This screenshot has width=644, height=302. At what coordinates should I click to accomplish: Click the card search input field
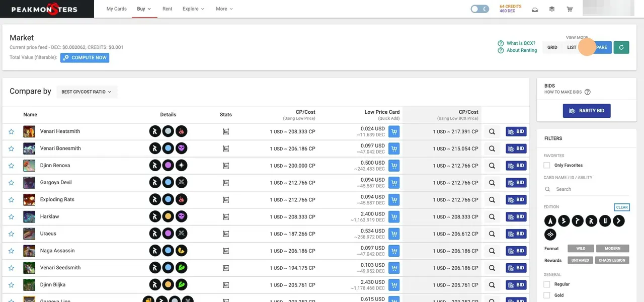click(x=587, y=189)
